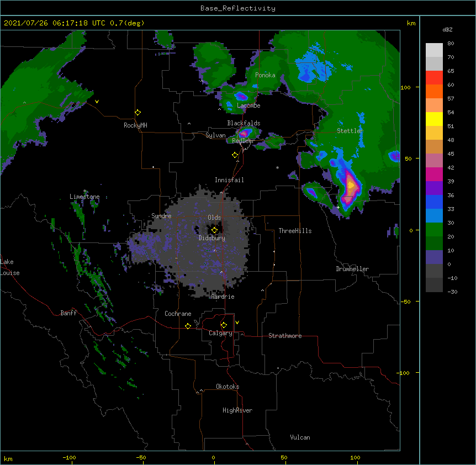476x465 pixels.
Task: Select the Blackfalds label
Action: [x=244, y=123]
